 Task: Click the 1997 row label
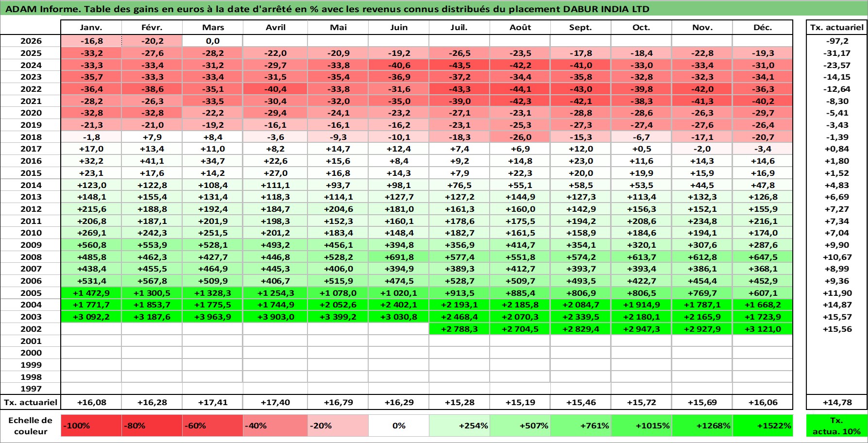(x=31, y=389)
